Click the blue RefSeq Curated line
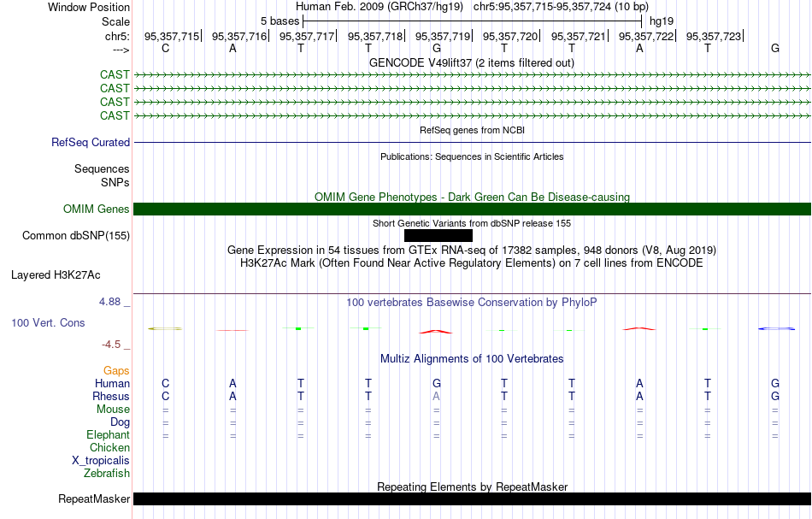 [x=472, y=142]
